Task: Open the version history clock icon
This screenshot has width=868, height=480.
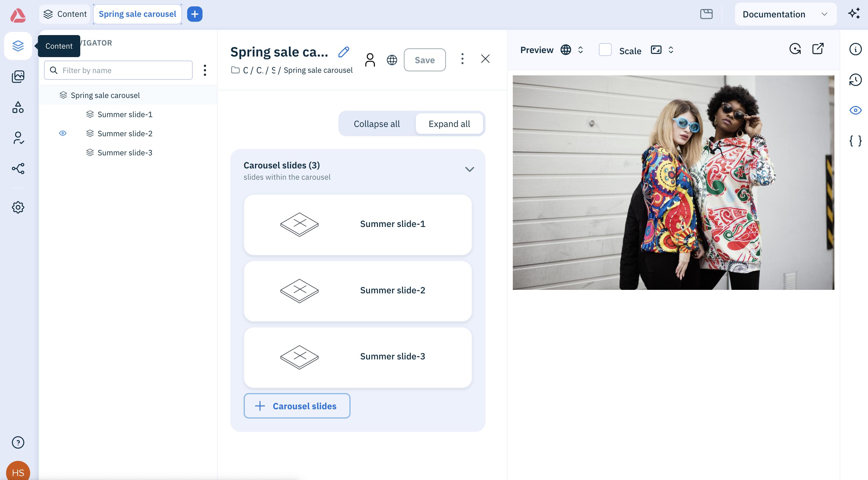Action: pos(855,80)
